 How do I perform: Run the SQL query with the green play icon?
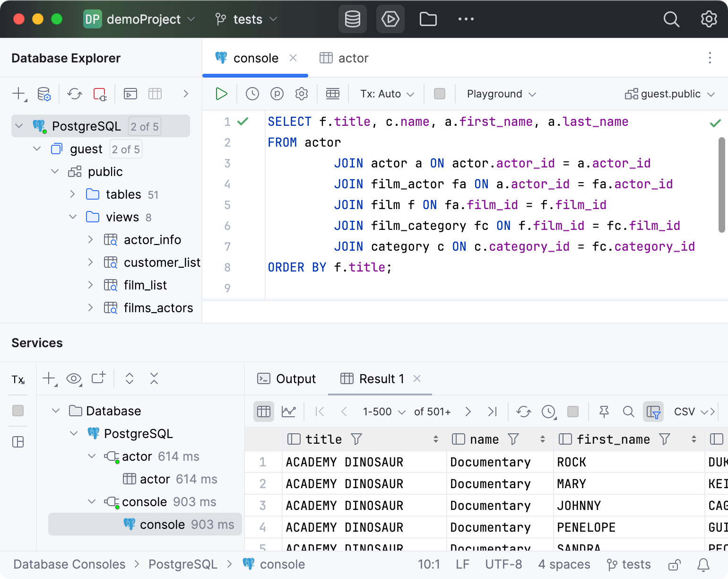[221, 94]
